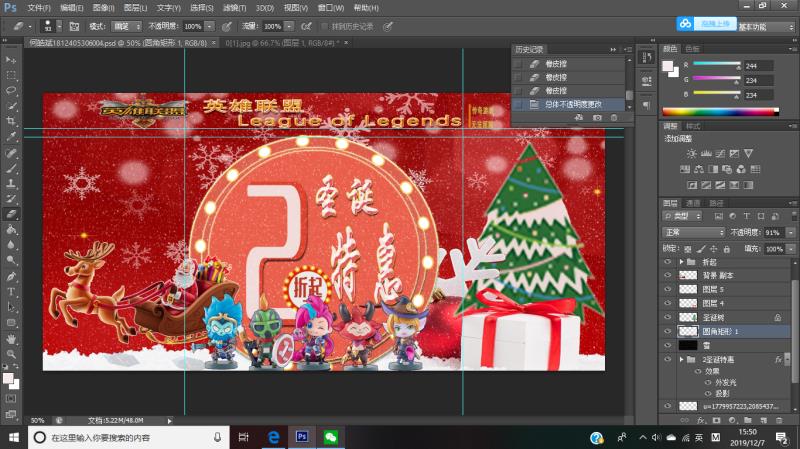Click the Levels adjustment icon
Image resolution: width=800 pixels, height=449 pixels.
[x=706, y=154]
